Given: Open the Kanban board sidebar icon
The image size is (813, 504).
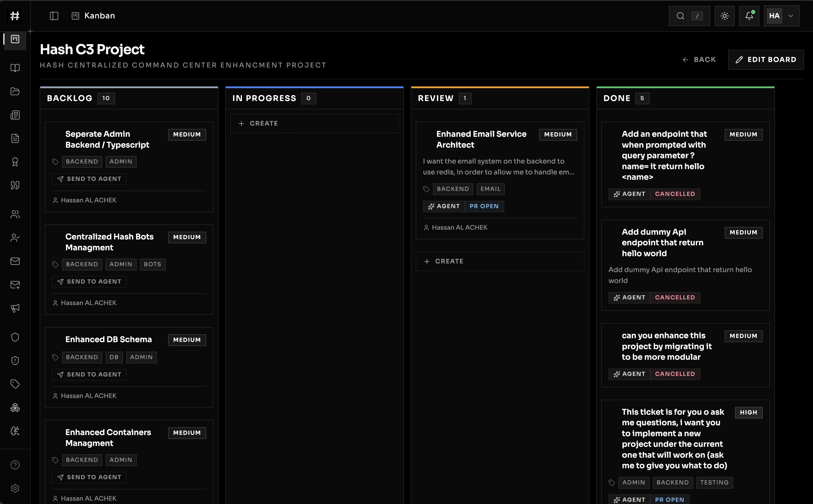Looking at the screenshot, I should (15, 39).
